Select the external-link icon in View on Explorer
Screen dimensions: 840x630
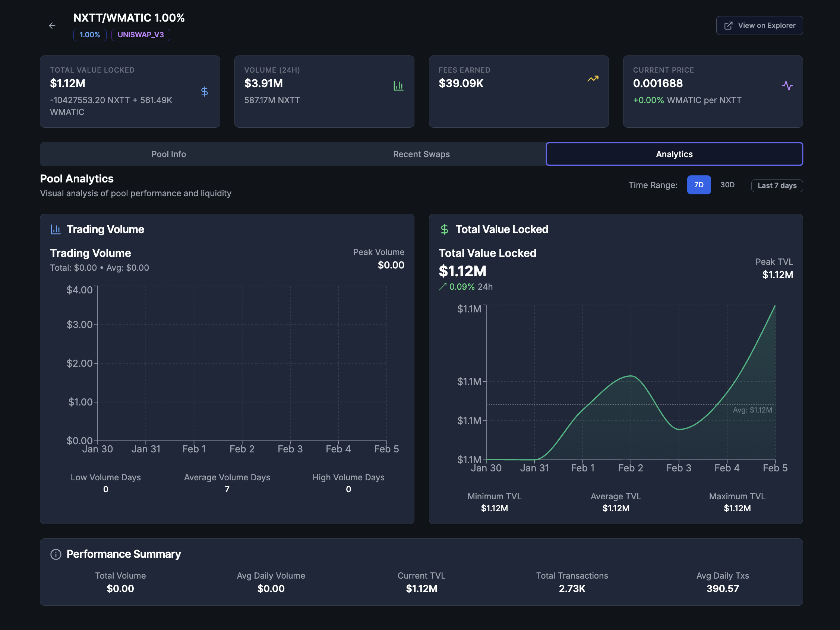(729, 25)
